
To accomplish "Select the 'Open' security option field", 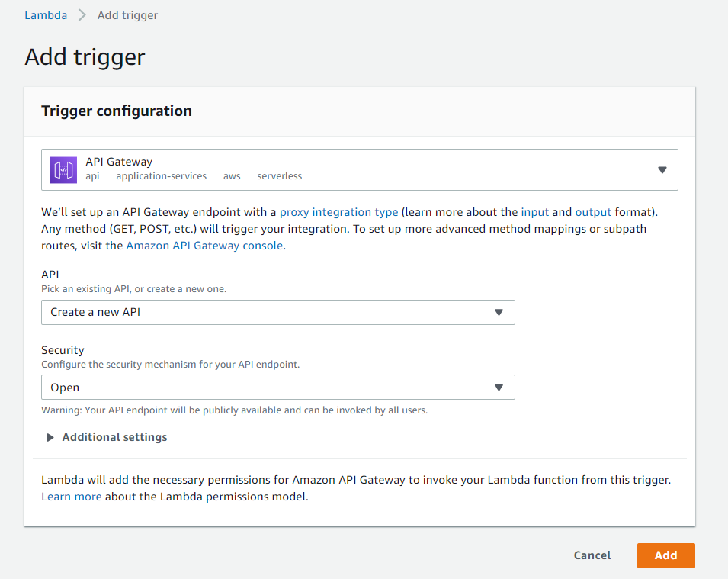I will tap(278, 388).
